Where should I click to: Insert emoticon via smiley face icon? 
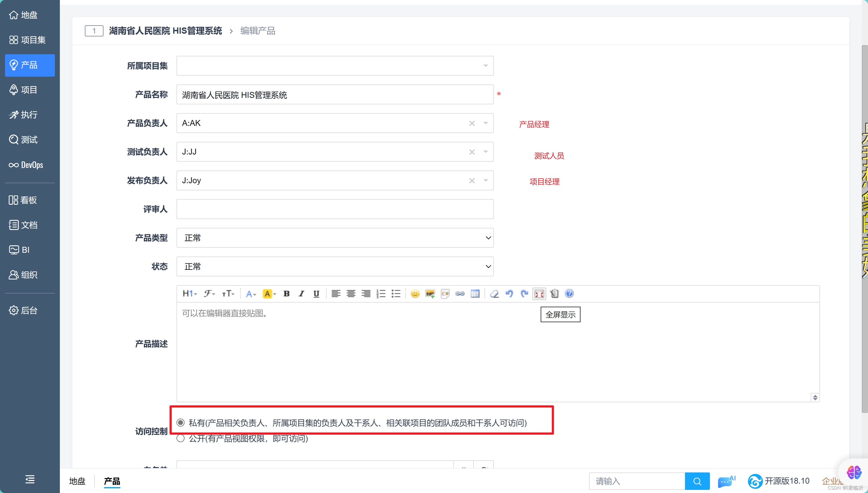[415, 294]
